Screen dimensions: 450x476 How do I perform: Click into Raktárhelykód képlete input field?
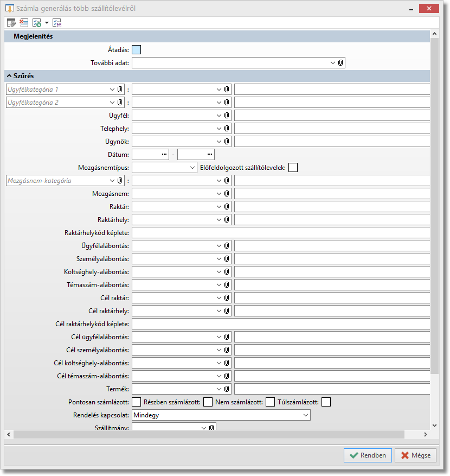281,233
